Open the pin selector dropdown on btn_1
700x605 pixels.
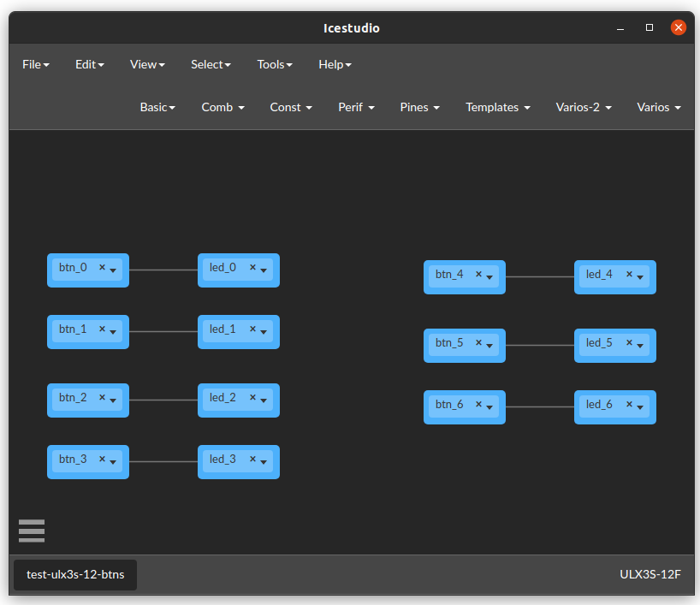(x=113, y=331)
